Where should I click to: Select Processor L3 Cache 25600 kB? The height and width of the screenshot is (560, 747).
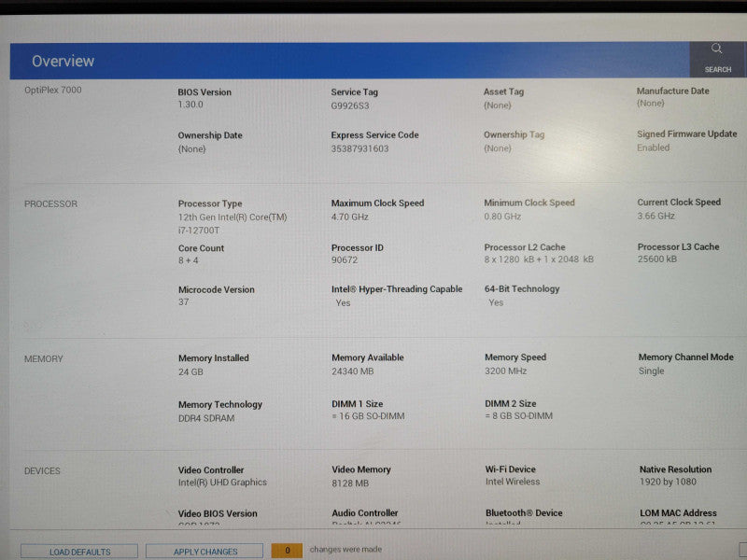[657, 259]
